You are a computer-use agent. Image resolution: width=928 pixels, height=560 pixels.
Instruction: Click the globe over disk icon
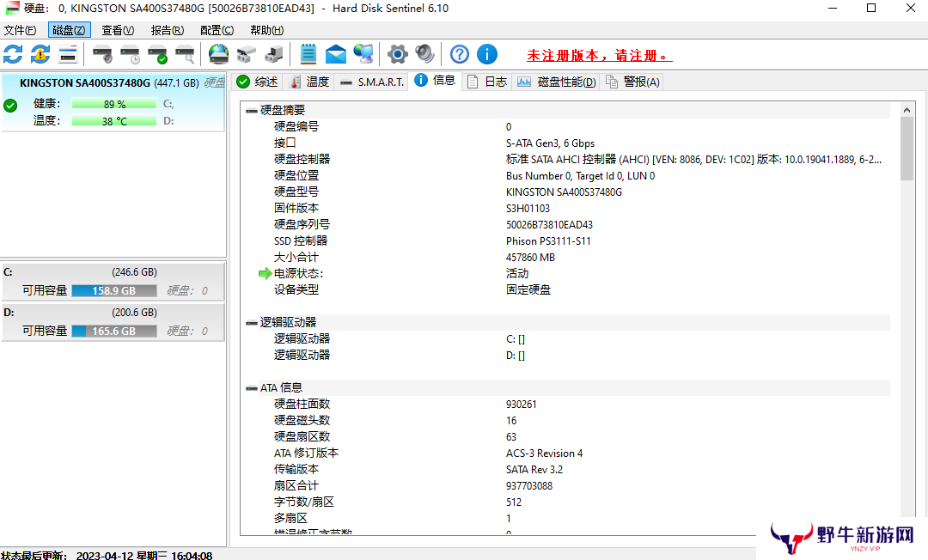[218, 54]
